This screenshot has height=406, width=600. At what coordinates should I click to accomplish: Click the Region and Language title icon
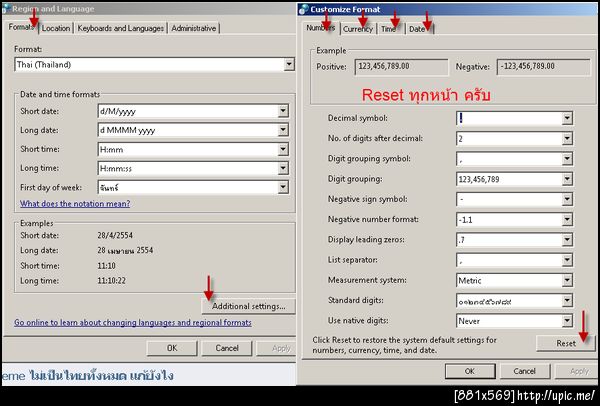pos(5,8)
